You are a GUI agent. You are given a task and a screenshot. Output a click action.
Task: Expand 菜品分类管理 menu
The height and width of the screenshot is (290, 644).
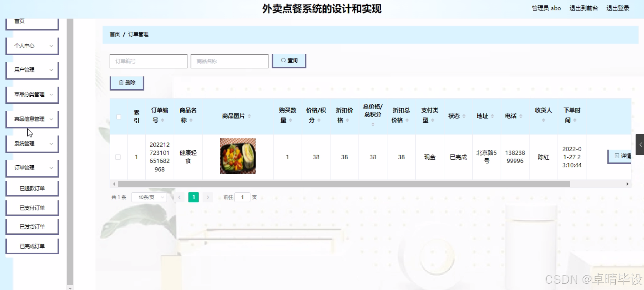(x=32, y=95)
